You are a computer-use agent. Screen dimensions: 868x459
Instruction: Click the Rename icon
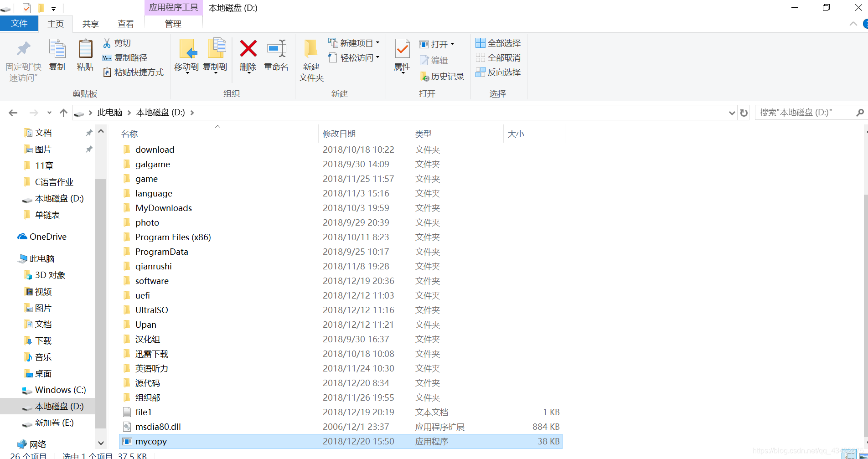pyautogui.click(x=276, y=48)
